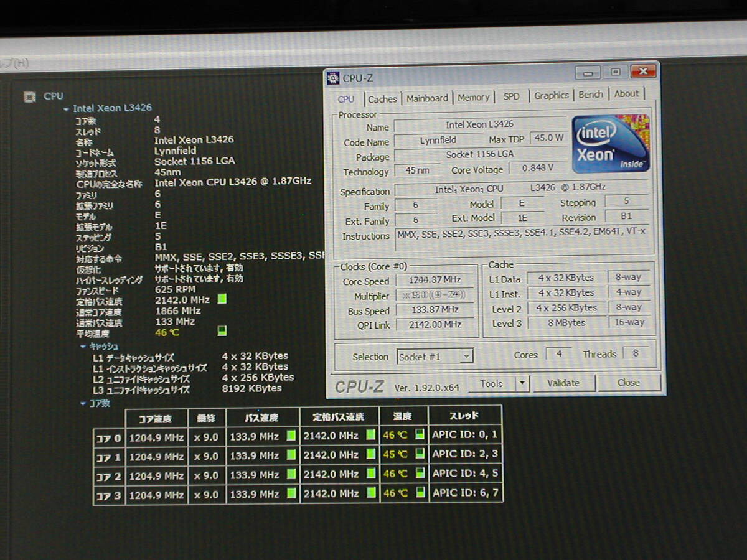This screenshot has width=747, height=560.
Task: Click コア 2 temperature green icon
Action: click(x=420, y=474)
